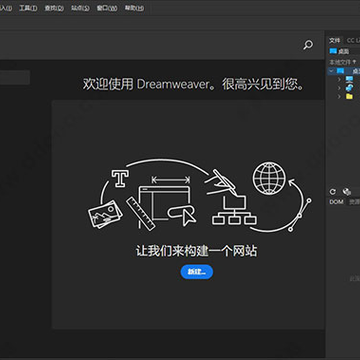
Task: Click the globe icon next to the refresh icon
Action: [347, 191]
